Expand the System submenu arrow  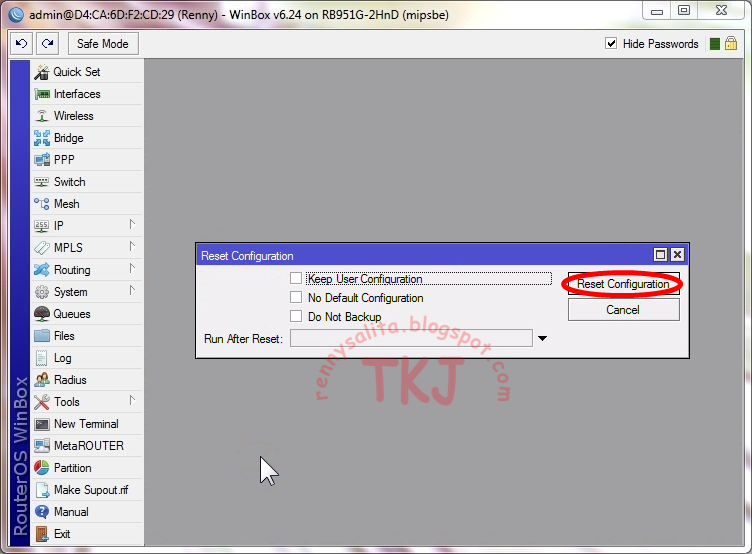(x=132, y=291)
